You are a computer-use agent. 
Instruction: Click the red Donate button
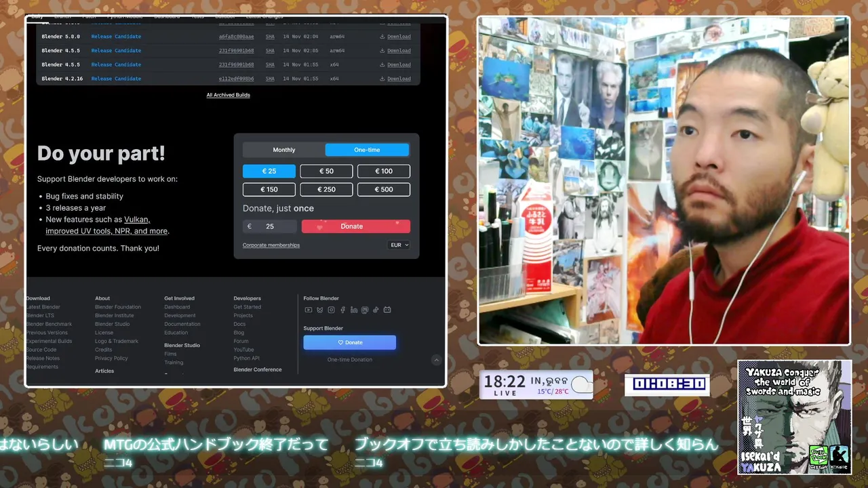pos(355,226)
